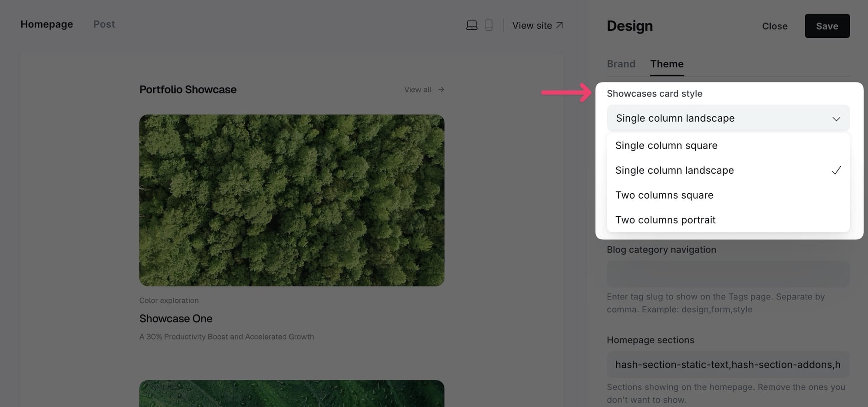Close the Design panel
868x407 pixels.
coord(775,26)
